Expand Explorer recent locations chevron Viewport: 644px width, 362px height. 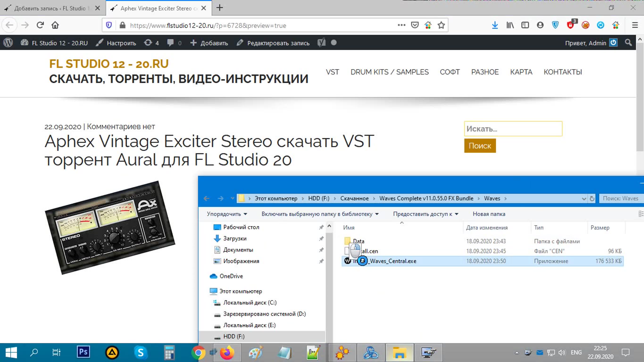click(233, 198)
